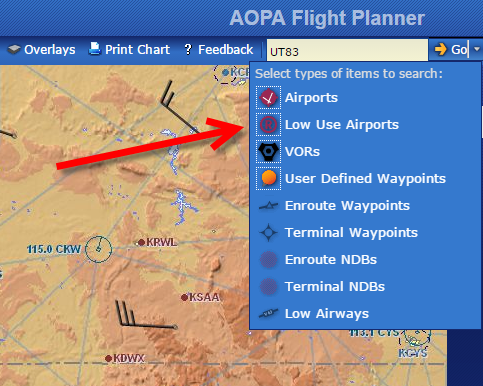Click the 115.0 CKW VOR symbol on the map

tap(98, 249)
